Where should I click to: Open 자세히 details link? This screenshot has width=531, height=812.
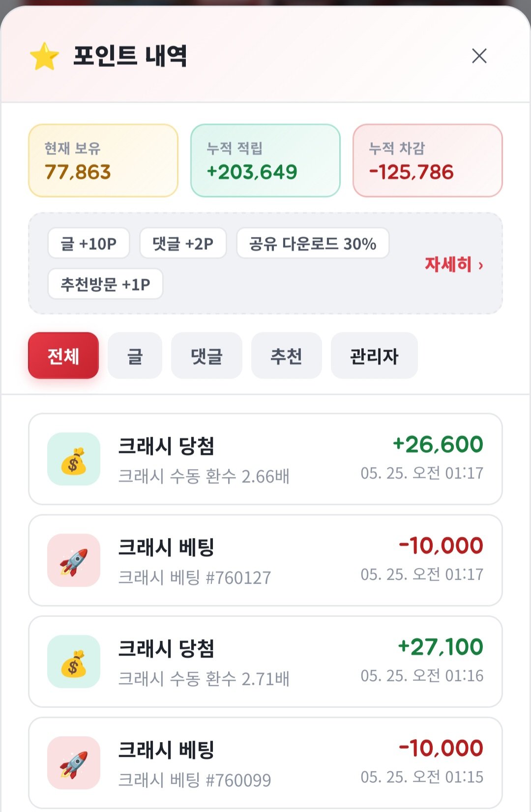454,264
